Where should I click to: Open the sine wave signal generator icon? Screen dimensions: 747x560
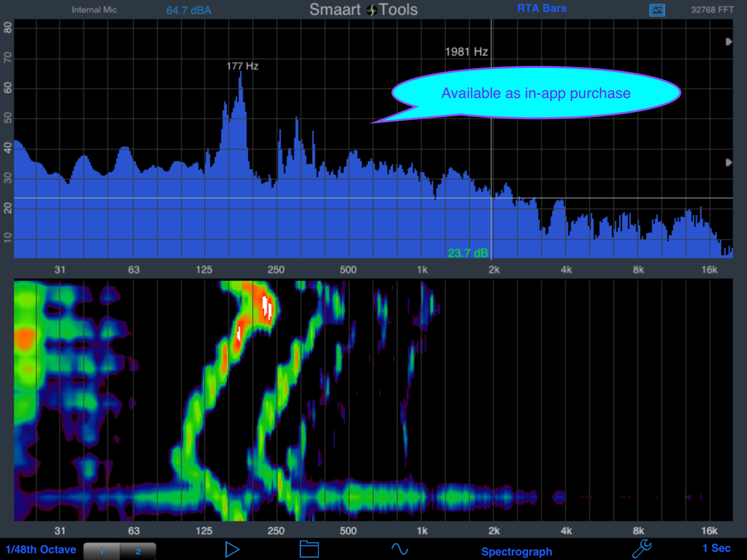(x=400, y=549)
